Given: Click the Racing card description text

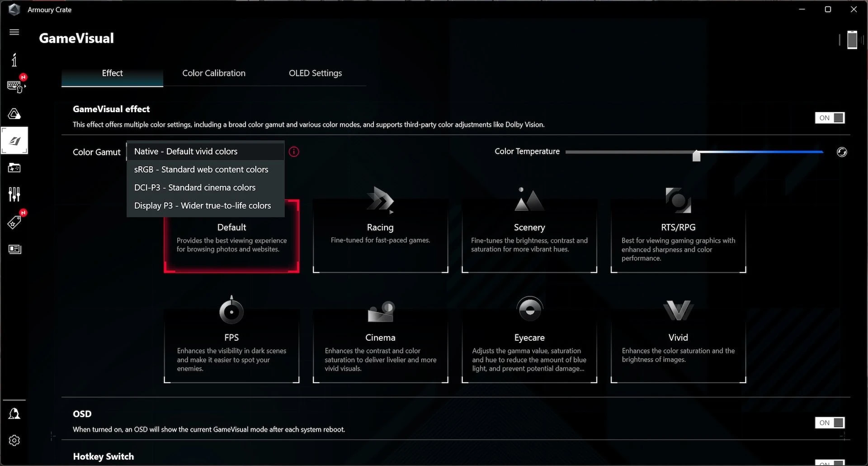Looking at the screenshot, I should tap(380, 240).
